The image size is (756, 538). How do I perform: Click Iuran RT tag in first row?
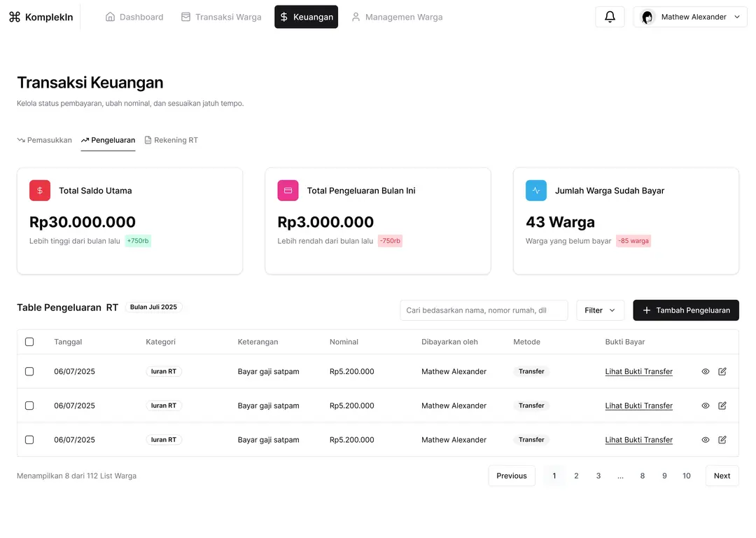click(x=163, y=371)
